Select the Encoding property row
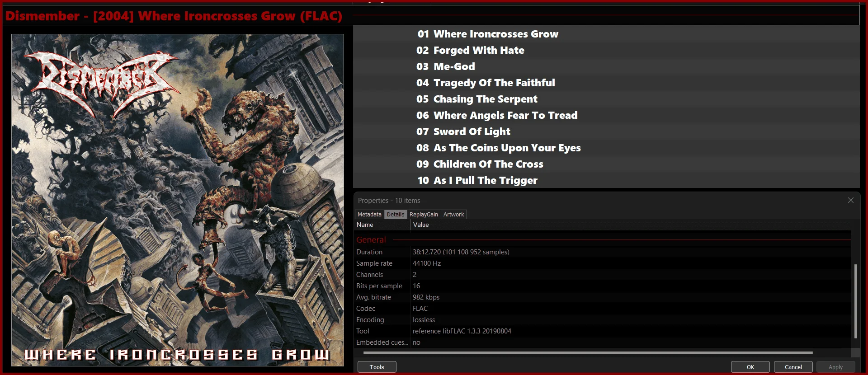Image resolution: width=868 pixels, height=375 pixels. (x=603, y=320)
